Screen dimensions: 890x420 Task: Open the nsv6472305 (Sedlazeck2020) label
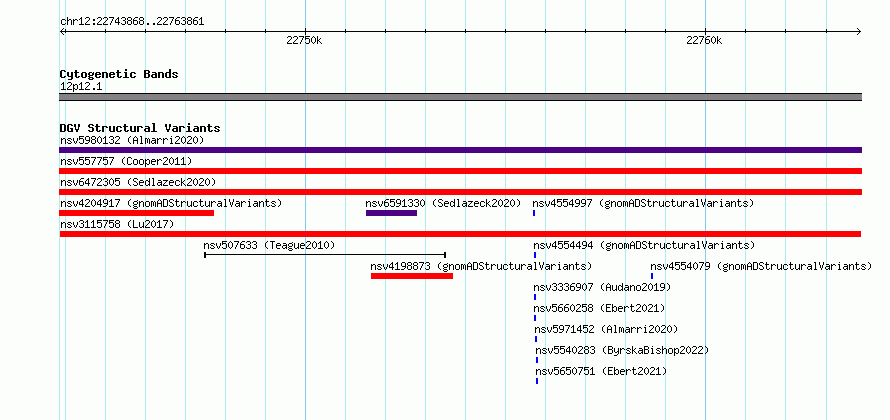[138, 182]
